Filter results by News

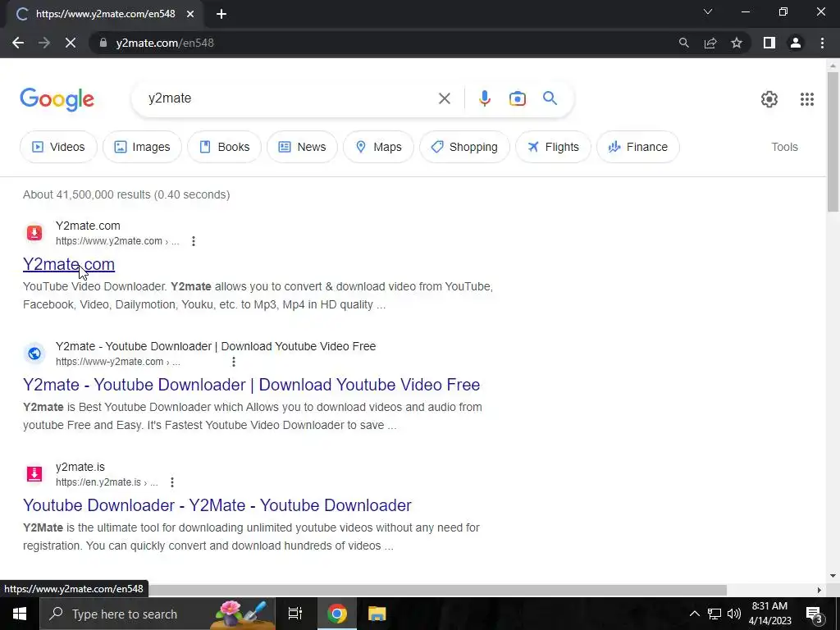tap(302, 147)
